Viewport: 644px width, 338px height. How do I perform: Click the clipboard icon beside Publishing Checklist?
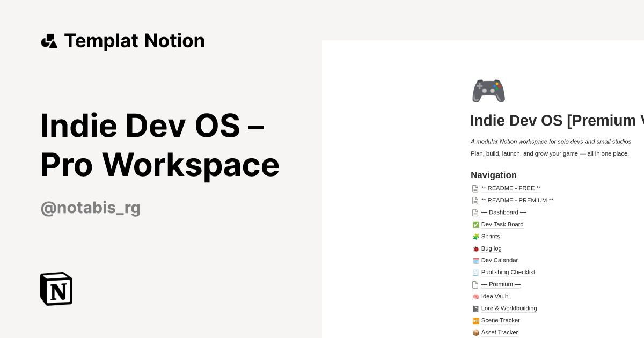pos(475,272)
